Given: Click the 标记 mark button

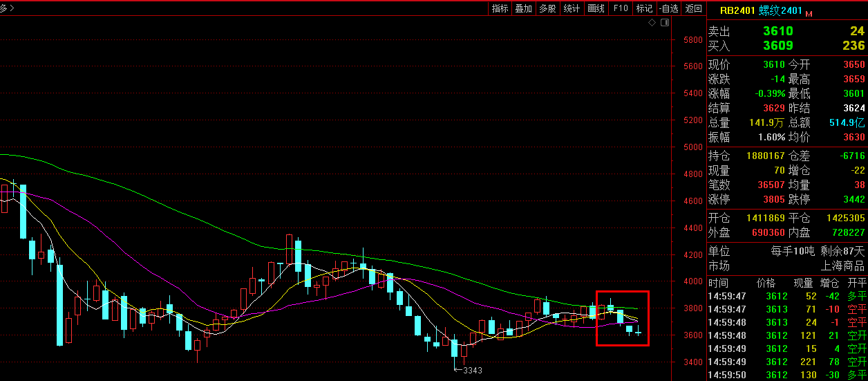Looking at the screenshot, I should click(x=644, y=8).
